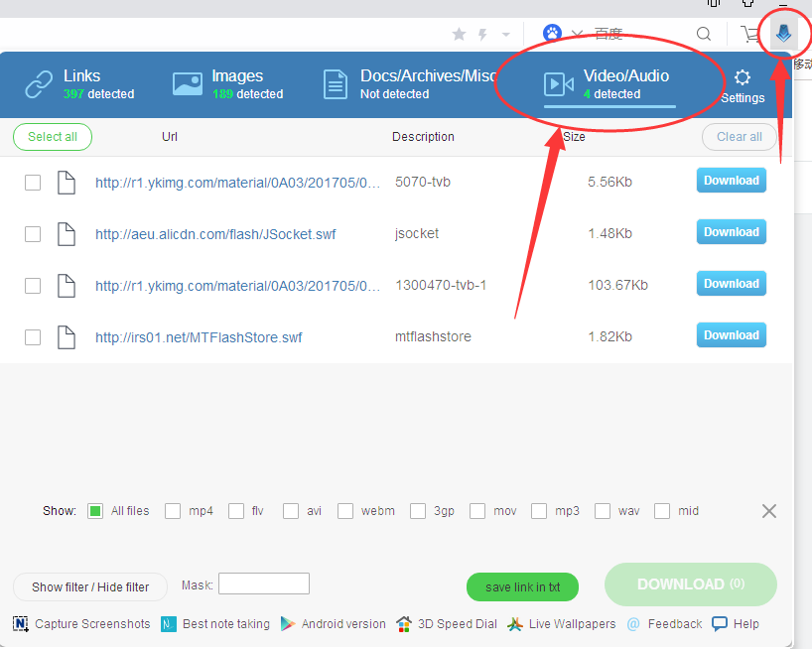Click the 1.82Kb size value
Image resolution: width=812 pixels, height=649 pixels.
click(610, 337)
